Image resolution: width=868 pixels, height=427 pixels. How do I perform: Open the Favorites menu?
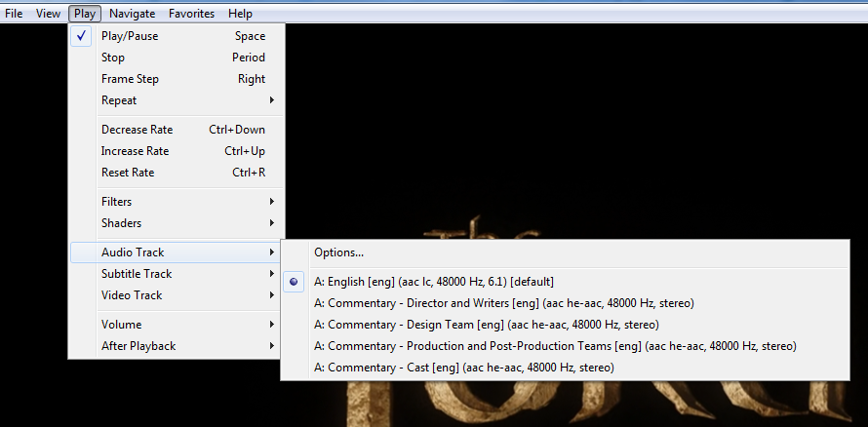pos(191,14)
